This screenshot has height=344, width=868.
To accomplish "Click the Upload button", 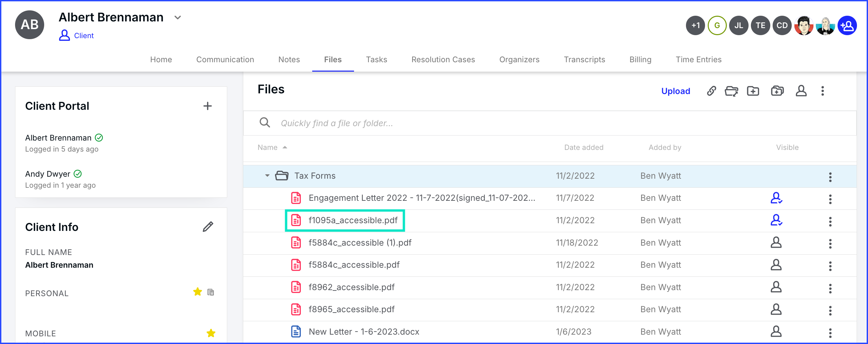I will coord(675,91).
